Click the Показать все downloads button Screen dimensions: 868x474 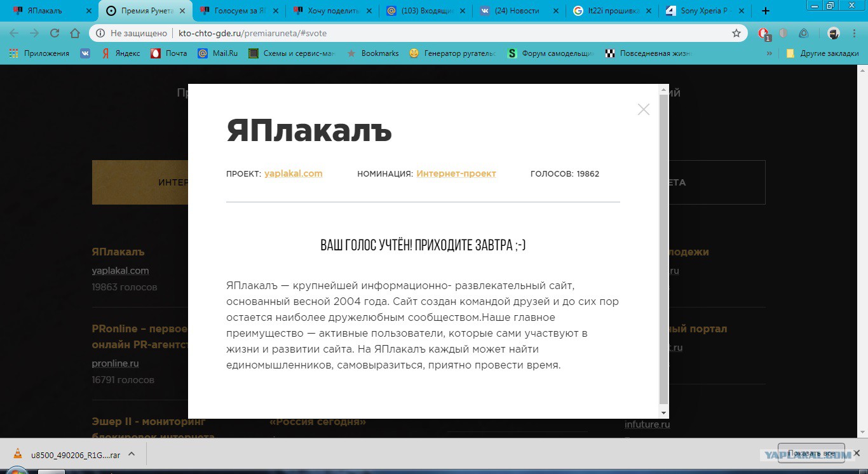point(811,454)
